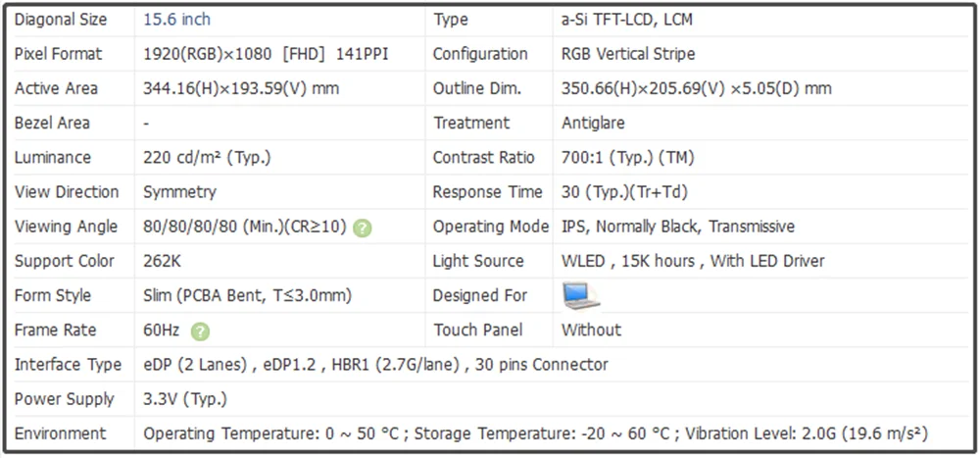Click the Active Area dimensions value

[x=241, y=88]
